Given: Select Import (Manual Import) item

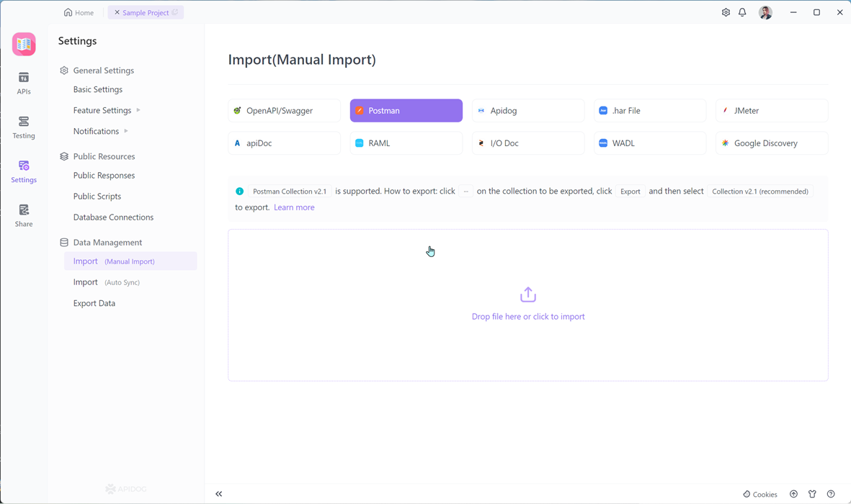Looking at the screenshot, I should click(130, 261).
